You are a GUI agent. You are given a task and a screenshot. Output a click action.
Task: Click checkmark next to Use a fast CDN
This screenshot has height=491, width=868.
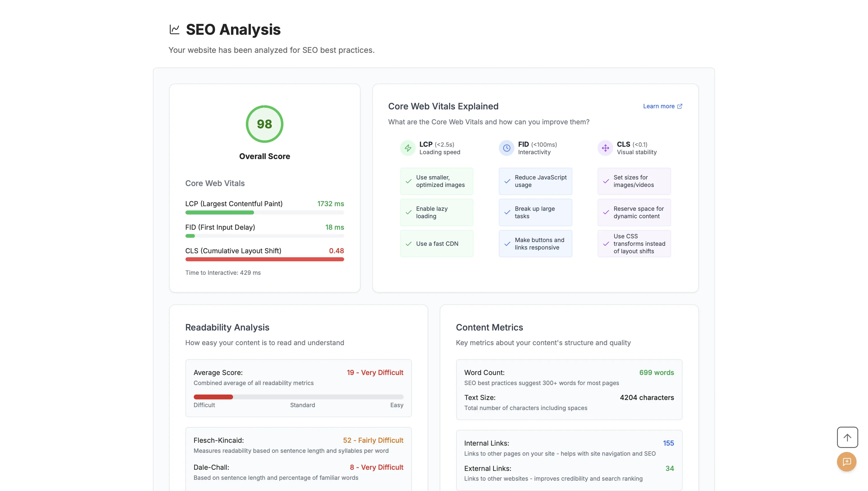(408, 244)
